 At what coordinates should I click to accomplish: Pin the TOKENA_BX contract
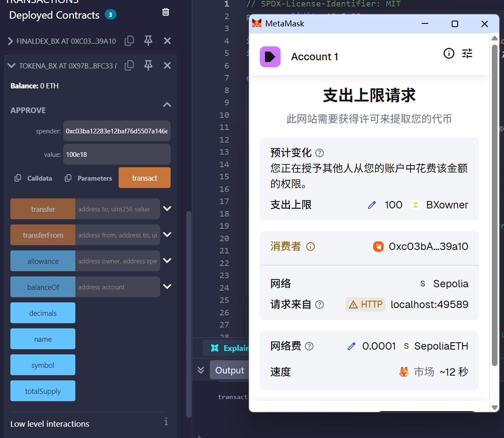[148, 66]
